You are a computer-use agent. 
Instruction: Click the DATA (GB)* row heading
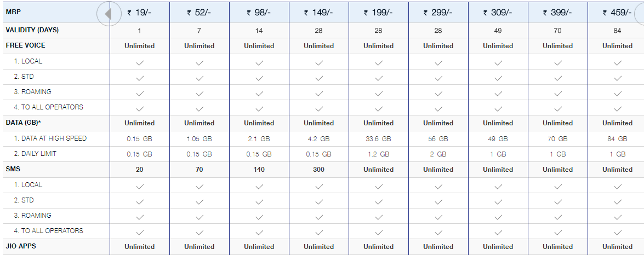24,123
